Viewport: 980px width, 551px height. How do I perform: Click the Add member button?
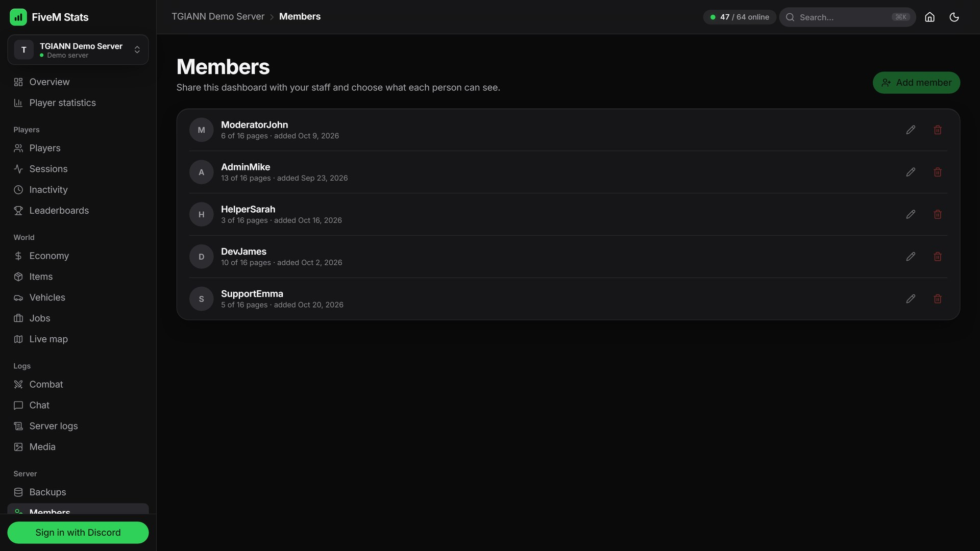pyautogui.click(x=916, y=83)
